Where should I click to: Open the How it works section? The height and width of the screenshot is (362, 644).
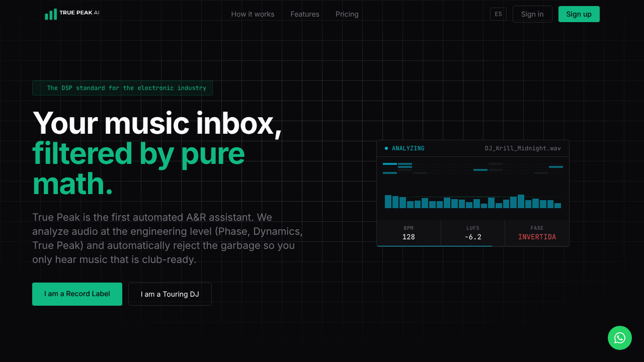click(253, 14)
